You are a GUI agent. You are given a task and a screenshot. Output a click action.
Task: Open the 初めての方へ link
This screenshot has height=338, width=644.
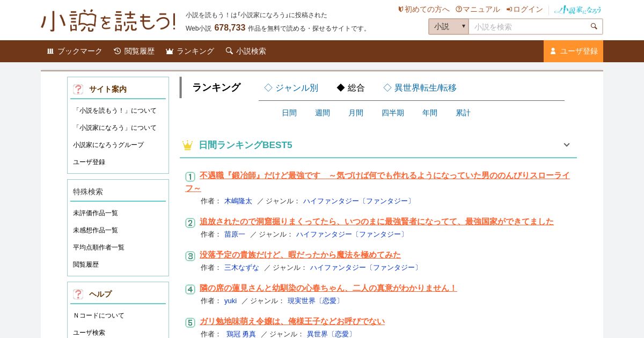424,9
